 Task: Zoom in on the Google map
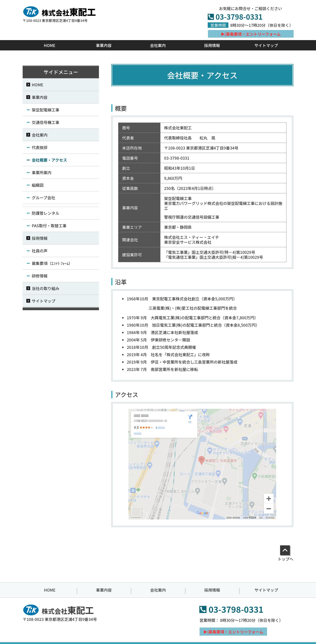pyautogui.click(x=269, y=499)
